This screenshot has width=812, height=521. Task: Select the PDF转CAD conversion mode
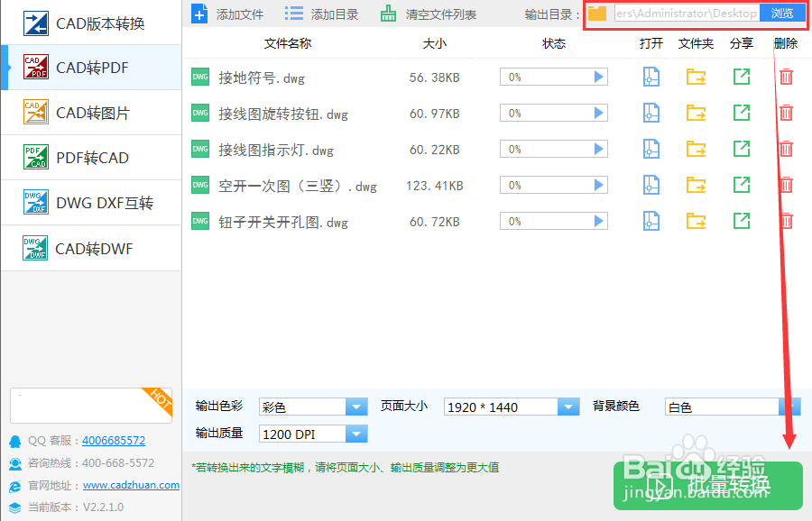(90, 157)
